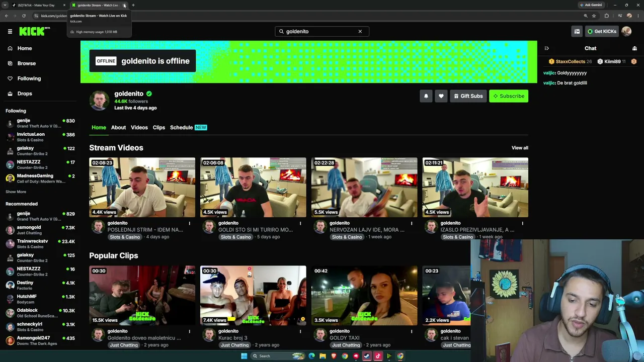
Task: Open the GOLDI STO SI MI TURIRO thumbnail
Action: (x=253, y=188)
